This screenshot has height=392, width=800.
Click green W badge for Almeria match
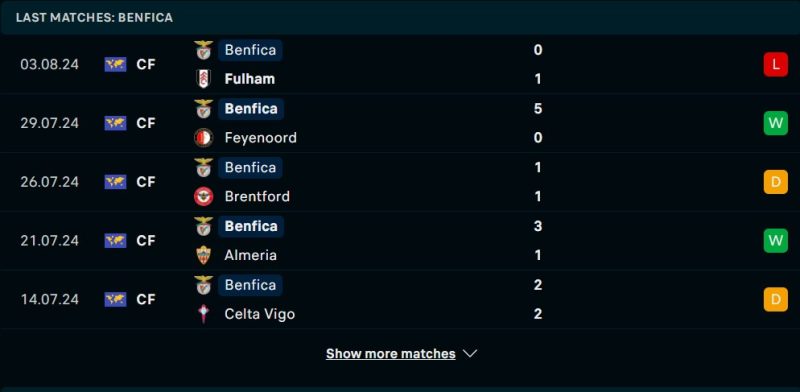[776, 240]
